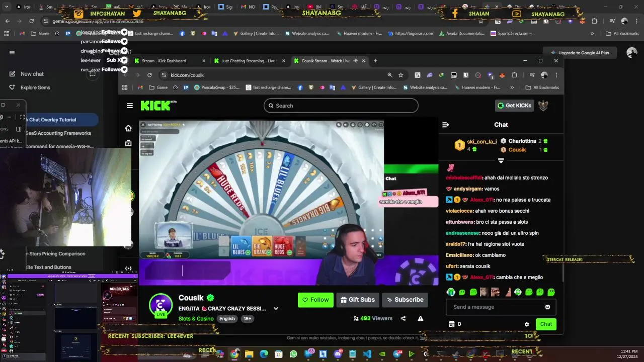This screenshot has height=362, width=644.
Task: Open Facebook bookmark icon in Kick window
Action: point(300,87)
